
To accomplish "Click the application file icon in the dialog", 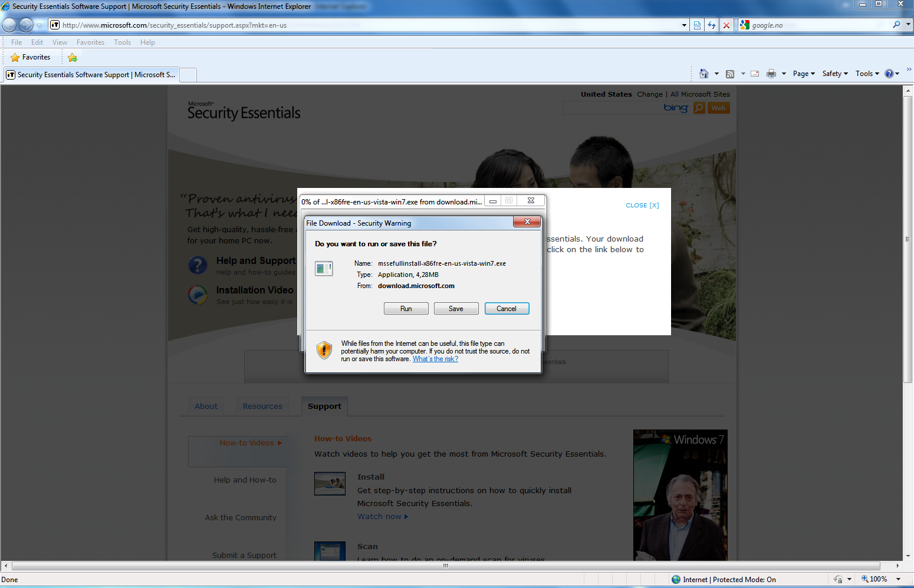I will pyautogui.click(x=324, y=268).
